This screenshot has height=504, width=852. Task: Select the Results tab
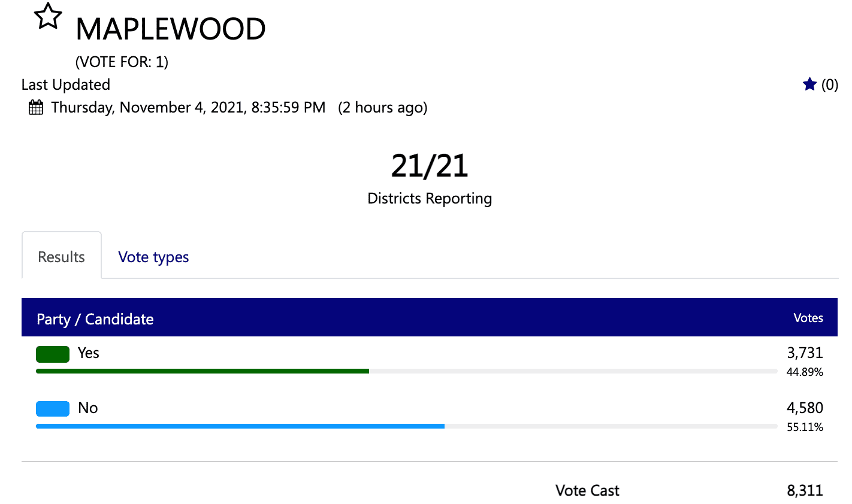[61, 257]
